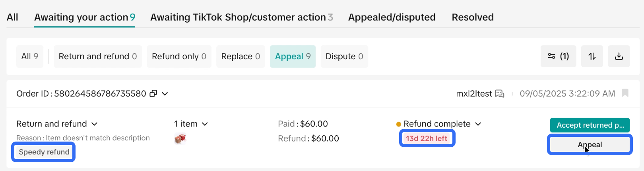Image resolution: width=644 pixels, height=171 pixels.
Task: Select the Return and refund filter chip
Action: (x=97, y=56)
